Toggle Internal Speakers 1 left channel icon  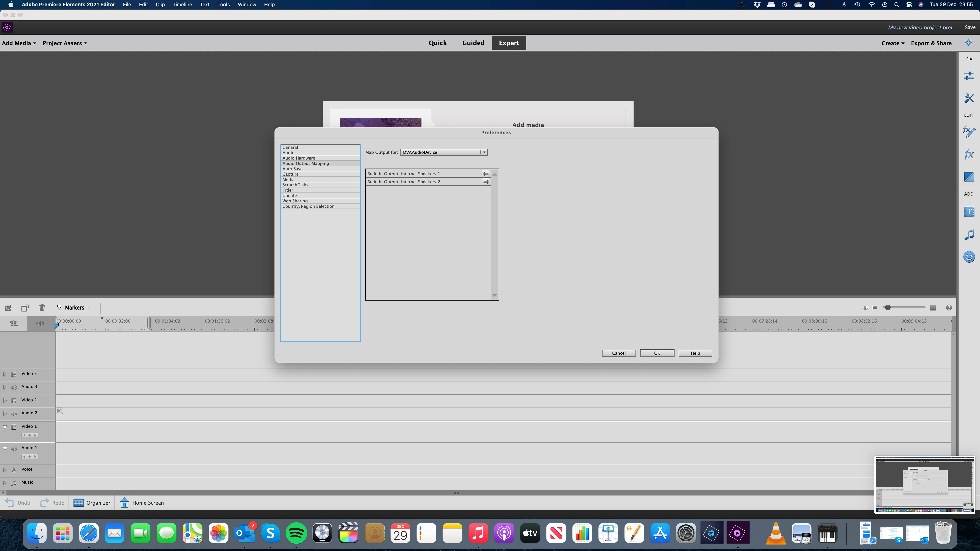pyautogui.click(x=486, y=174)
